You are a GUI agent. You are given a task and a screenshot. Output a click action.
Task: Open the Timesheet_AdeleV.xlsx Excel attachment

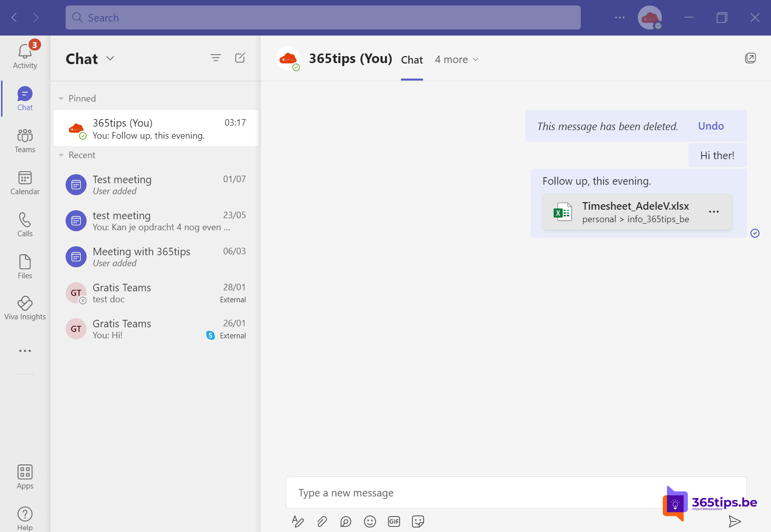[637, 212]
